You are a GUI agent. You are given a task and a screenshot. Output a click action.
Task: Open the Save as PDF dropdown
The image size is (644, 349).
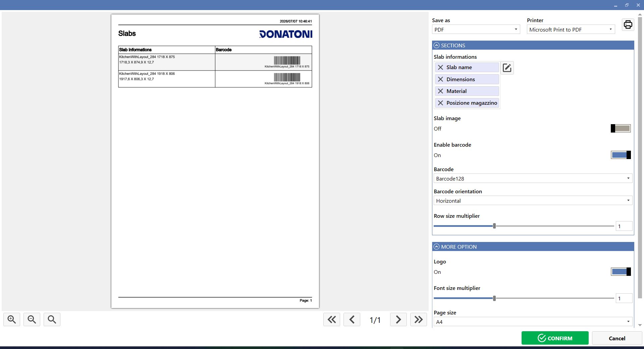pos(476,30)
